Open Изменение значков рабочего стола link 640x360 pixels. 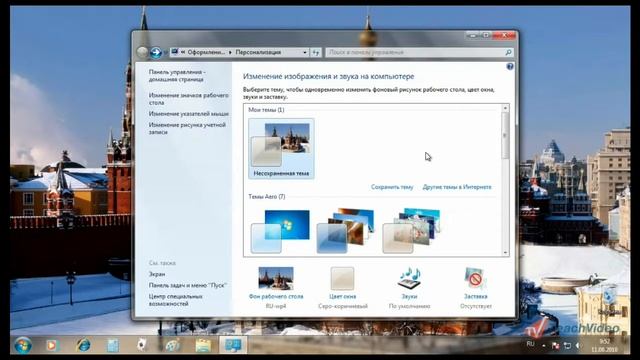[189, 99]
